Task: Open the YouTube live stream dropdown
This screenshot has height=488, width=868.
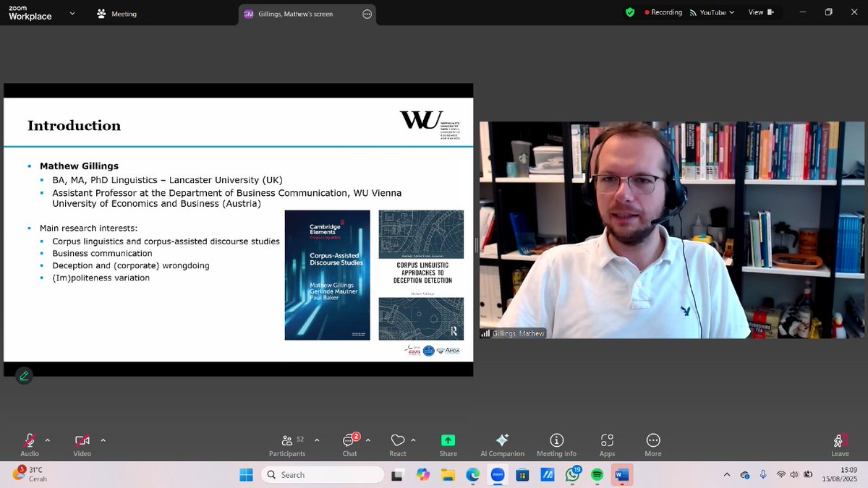Action: (712, 12)
